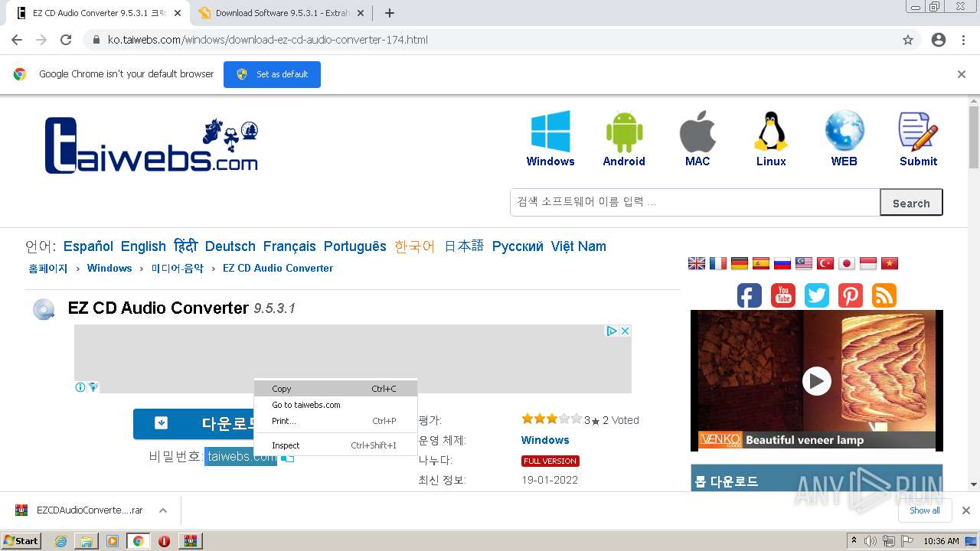The height and width of the screenshot is (551, 980).
Task: Choose Inspect in the context menu
Action: click(335, 445)
